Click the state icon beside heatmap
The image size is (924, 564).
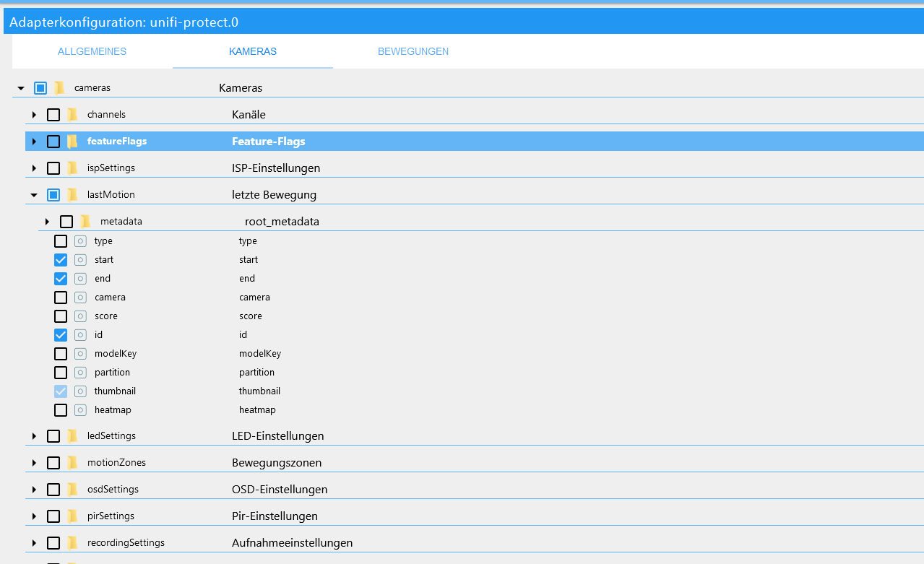(x=80, y=410)
